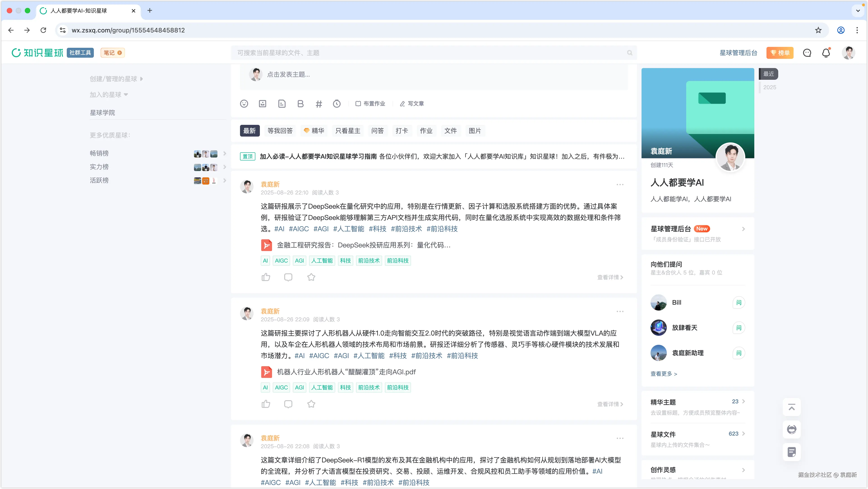Switch to the 打卡 tab
This screenshot has width=868, height=489.
coord(402,130)
